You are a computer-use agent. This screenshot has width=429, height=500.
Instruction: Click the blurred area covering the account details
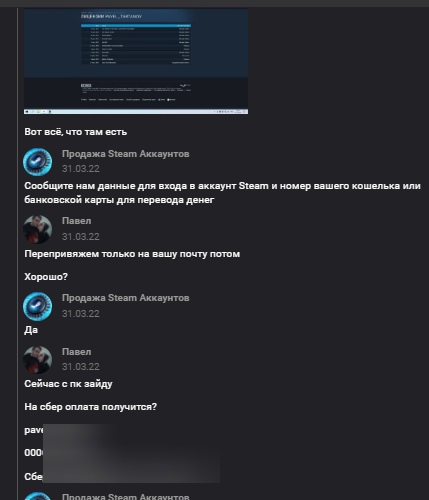[x=131, y=453]
